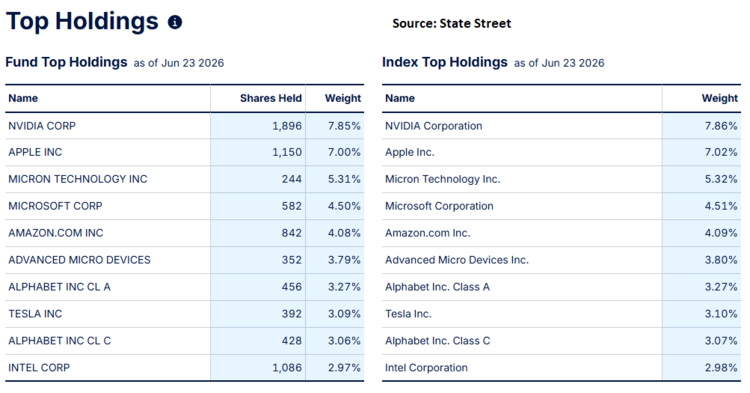Image resolution: width=750 pixels, height=393 pixels.
Task: Click Amazon.com Inc. in index holdings
Action: click(x=428, y=233)
